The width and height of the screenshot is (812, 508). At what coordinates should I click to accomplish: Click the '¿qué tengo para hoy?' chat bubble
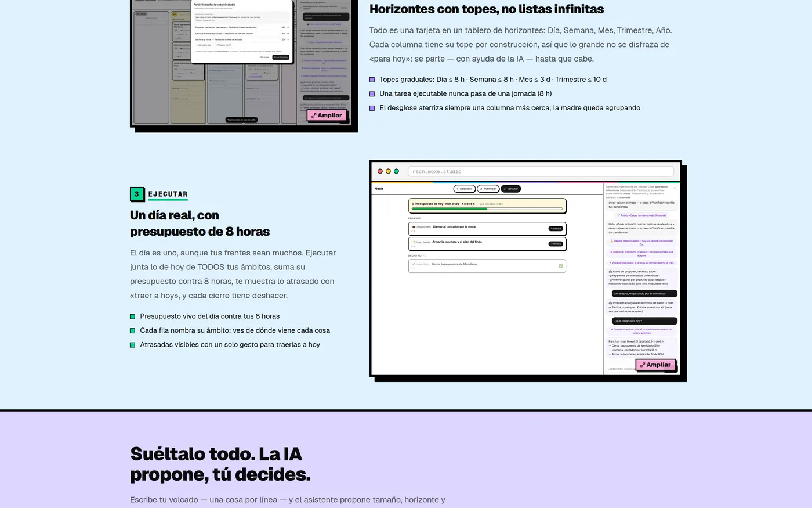pos(644,321)
